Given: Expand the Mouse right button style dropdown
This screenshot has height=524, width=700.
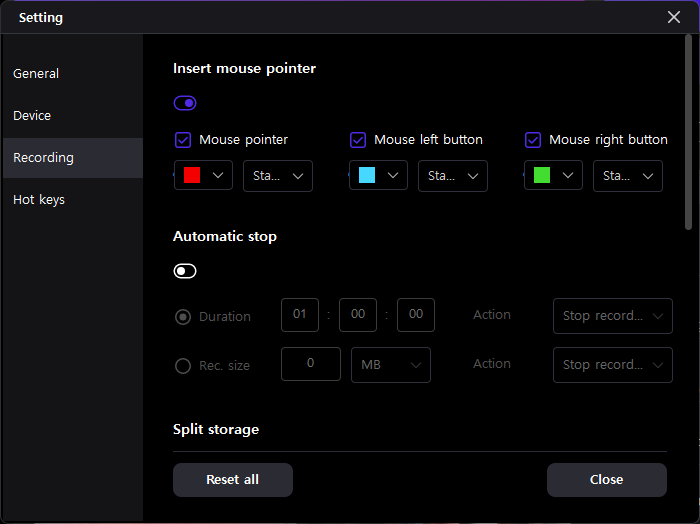Looking at the screenshot, I should [628, 176].
